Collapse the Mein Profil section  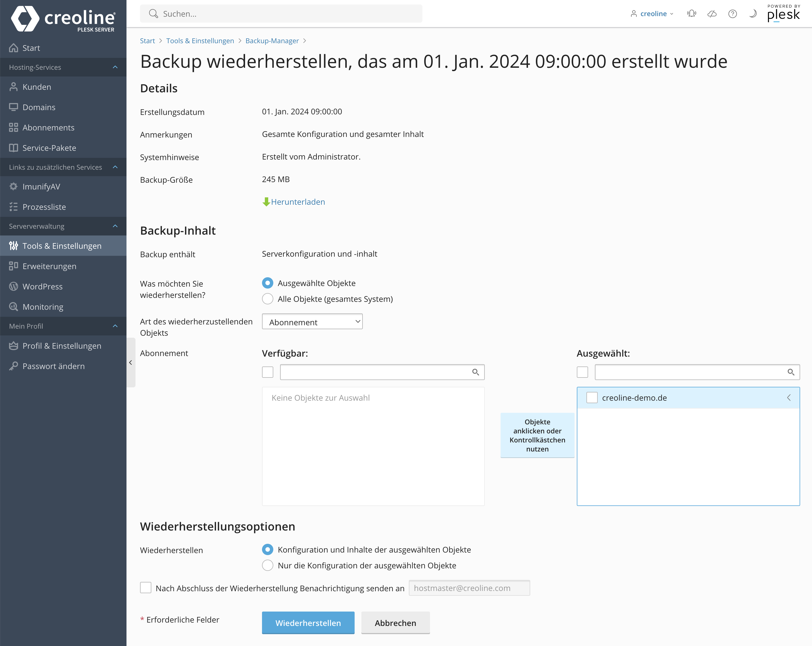(x=115, y=326)
